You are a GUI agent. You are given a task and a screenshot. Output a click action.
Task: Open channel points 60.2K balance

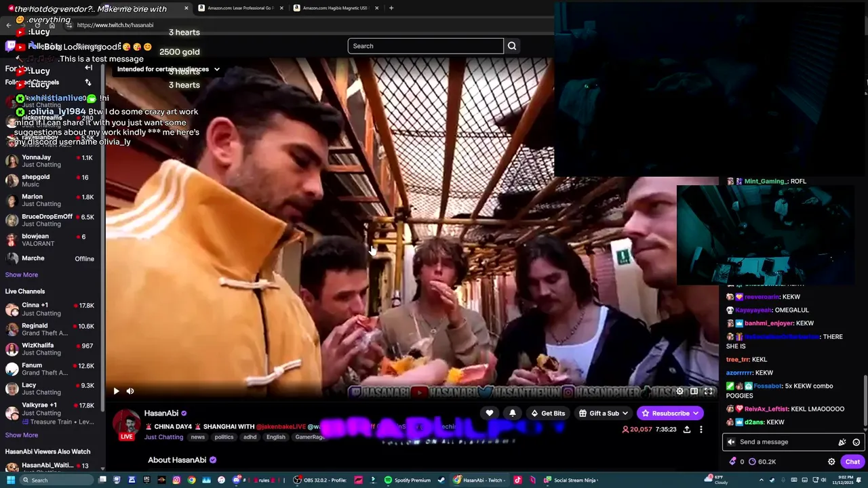[762, 462]
